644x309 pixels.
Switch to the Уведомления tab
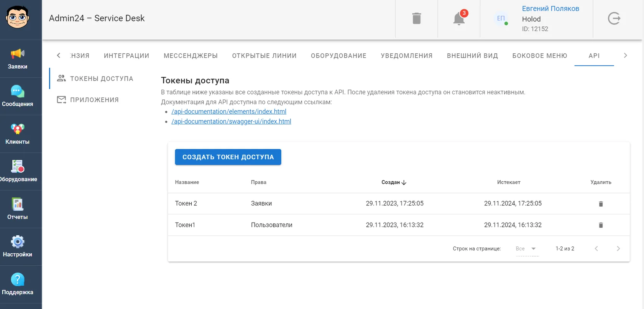pos(407,56)
